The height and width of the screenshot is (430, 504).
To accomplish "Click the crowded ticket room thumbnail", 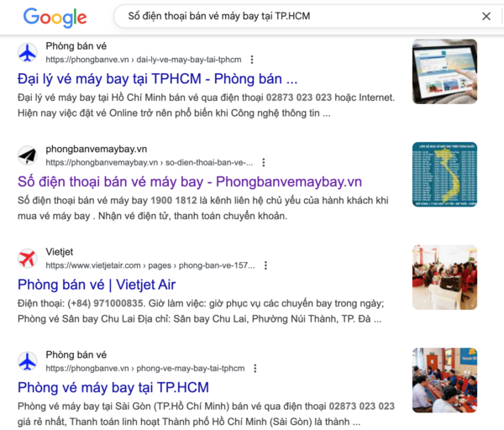I will coord(444,380).
